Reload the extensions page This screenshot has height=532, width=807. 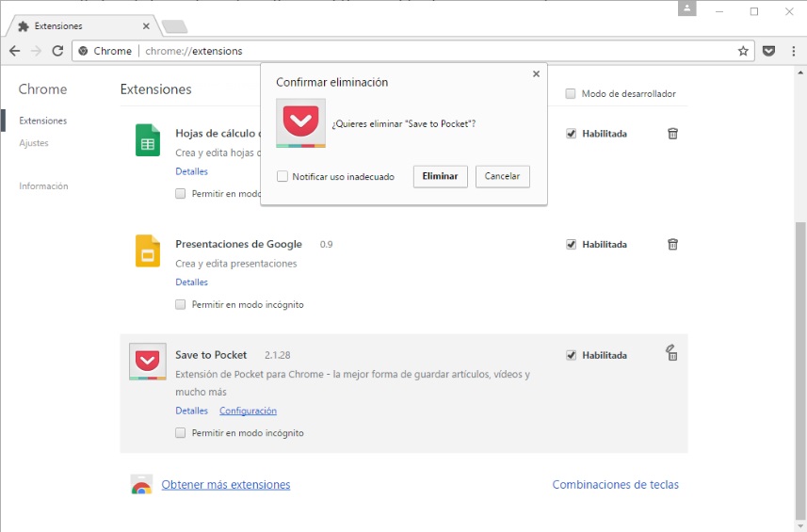click(x=57, y=51)
